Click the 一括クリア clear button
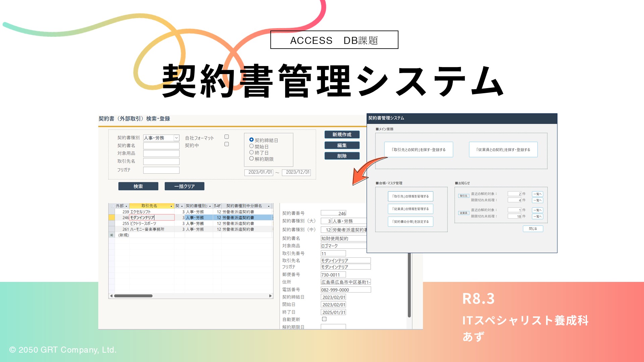This screenshot has height=362, width=644. tap(184, 186)
